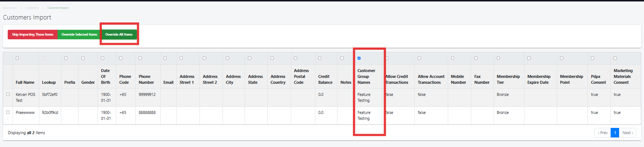Screen dimensions: 644x147
Task: Click lookup value 92b0f9cd
Action: (x=50, y=112)
